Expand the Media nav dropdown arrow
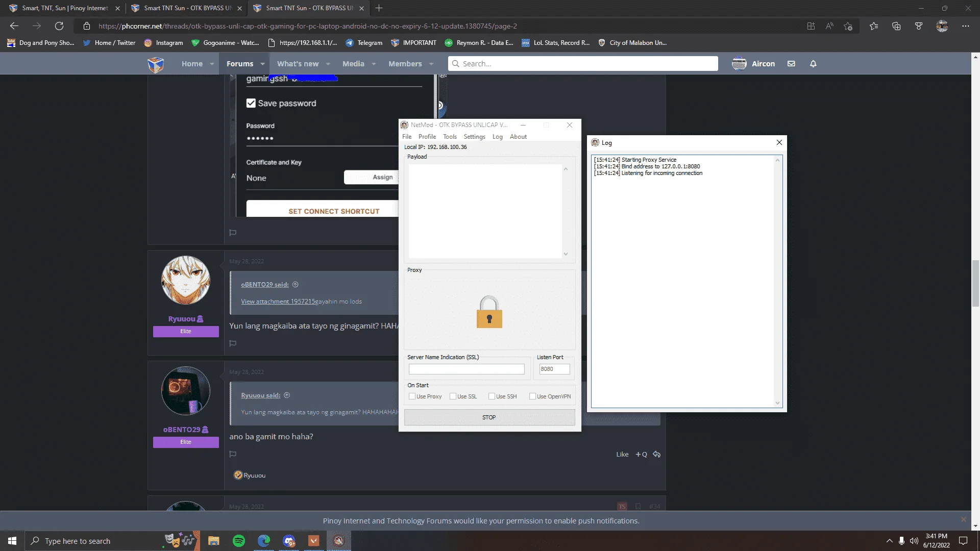Viewport: 980px width, 551px height. coord(374,64)
